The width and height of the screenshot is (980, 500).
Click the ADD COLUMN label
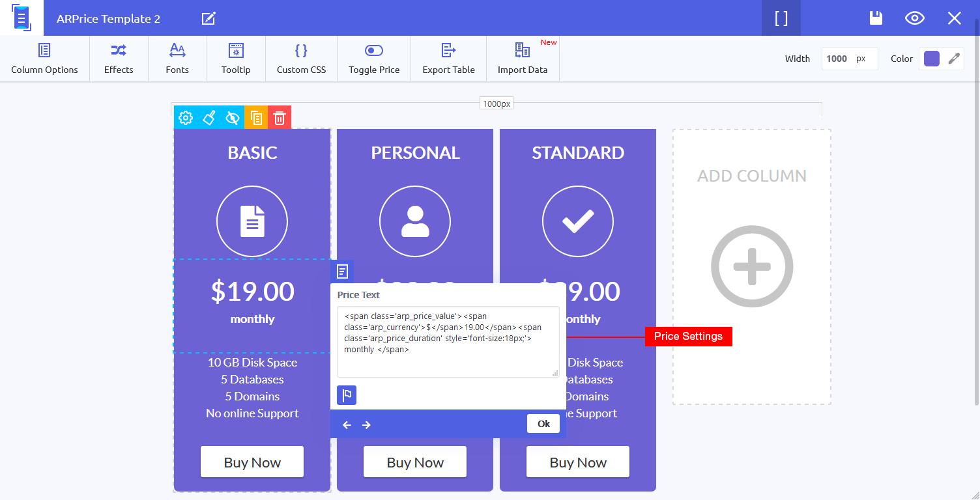[752, 176]
